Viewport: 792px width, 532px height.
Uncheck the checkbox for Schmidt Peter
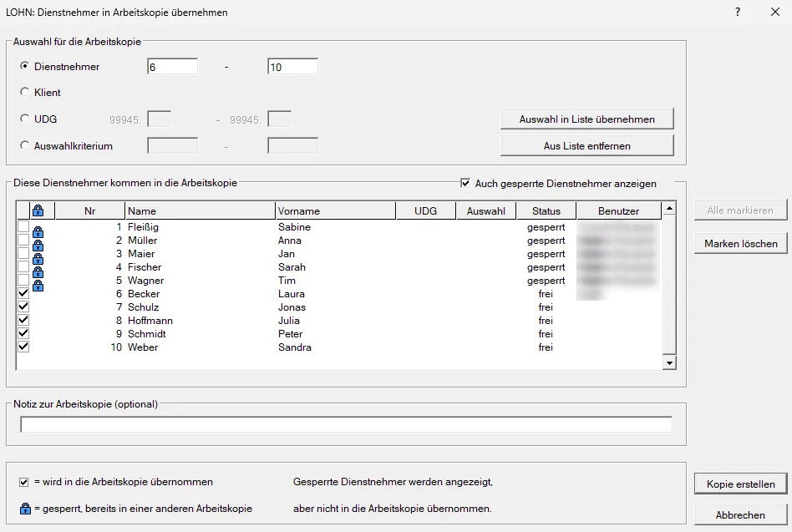point(23,333)
